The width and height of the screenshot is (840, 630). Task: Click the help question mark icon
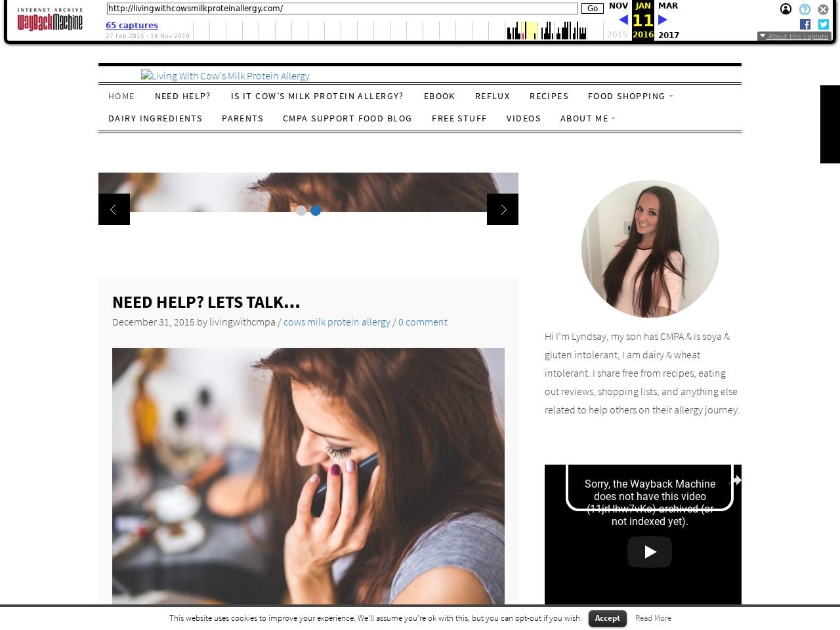click(x=805, y=9)
